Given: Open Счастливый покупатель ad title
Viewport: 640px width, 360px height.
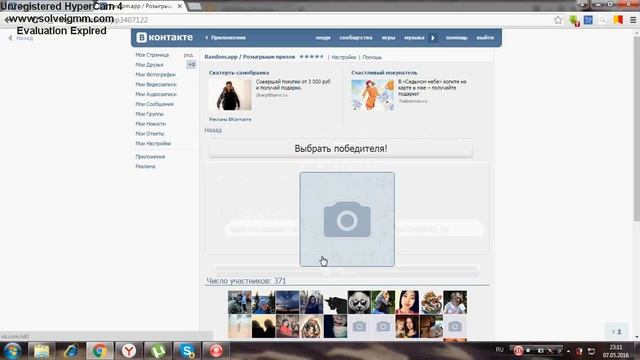Looking at the screenshot, I should (384, 73).
